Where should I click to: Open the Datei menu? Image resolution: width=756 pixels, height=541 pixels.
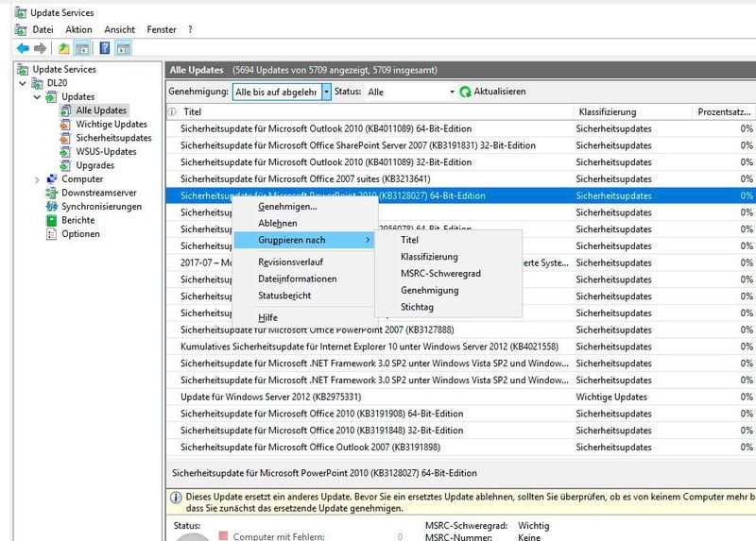point(43,30)
